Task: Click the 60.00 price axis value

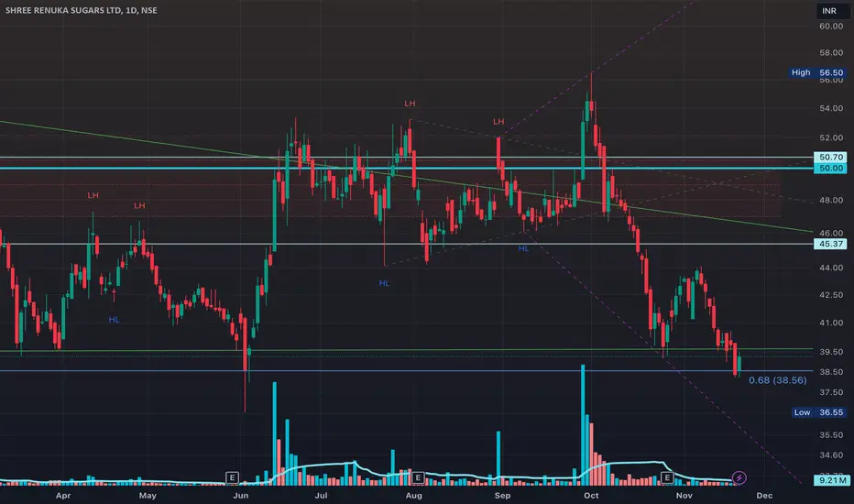Action: pos(830,27)
